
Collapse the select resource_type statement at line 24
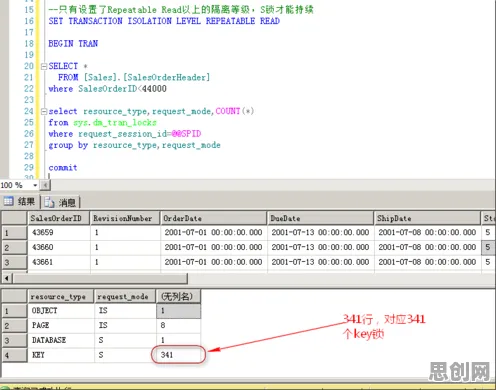(44, 111)
